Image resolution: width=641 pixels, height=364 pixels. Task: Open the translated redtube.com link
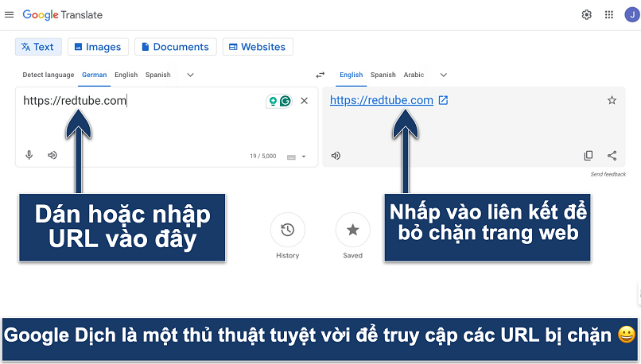382,100
